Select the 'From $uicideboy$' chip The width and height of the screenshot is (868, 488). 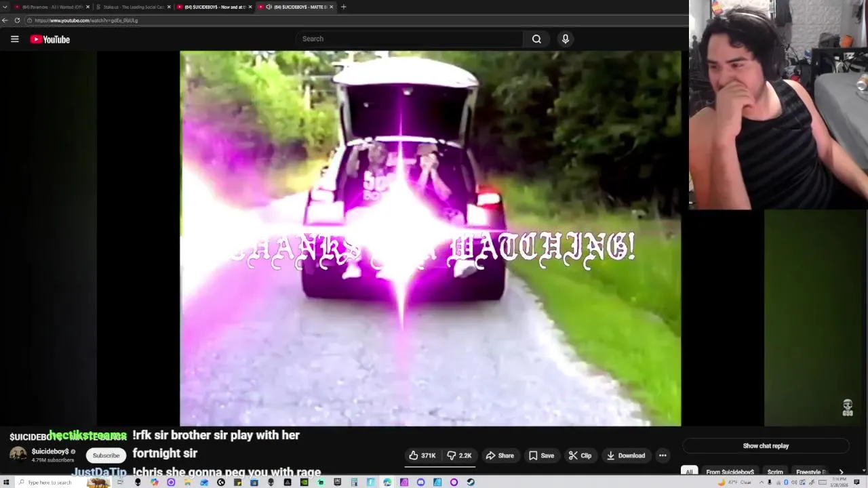[x=730, y=472]
